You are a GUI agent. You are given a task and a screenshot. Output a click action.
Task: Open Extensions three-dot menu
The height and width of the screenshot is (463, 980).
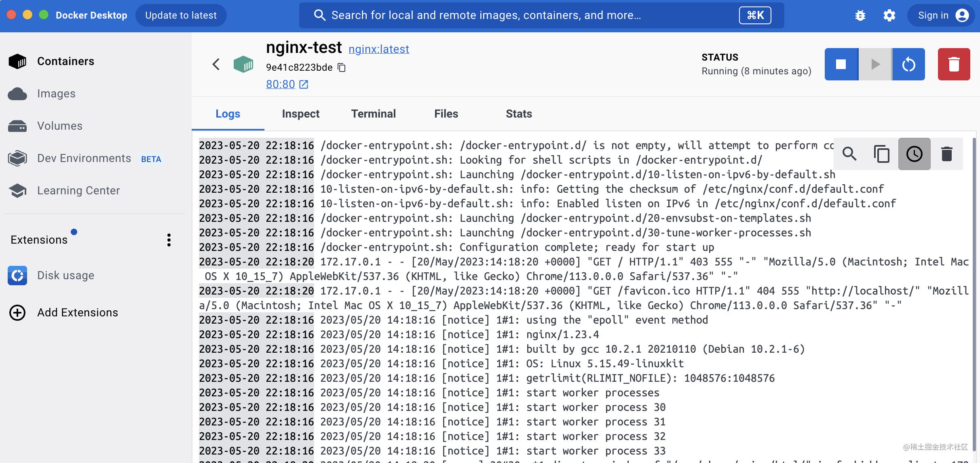(x=169, y=240)
